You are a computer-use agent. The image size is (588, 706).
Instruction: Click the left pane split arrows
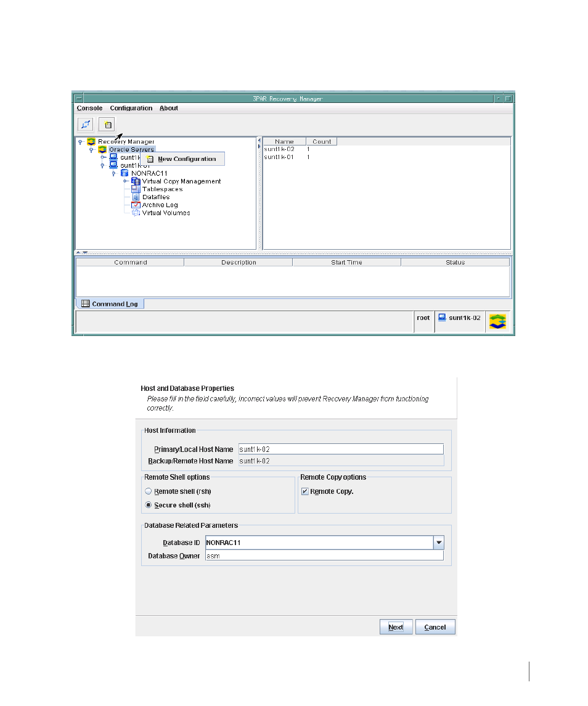pyautogui.click(x=259, y=143)
